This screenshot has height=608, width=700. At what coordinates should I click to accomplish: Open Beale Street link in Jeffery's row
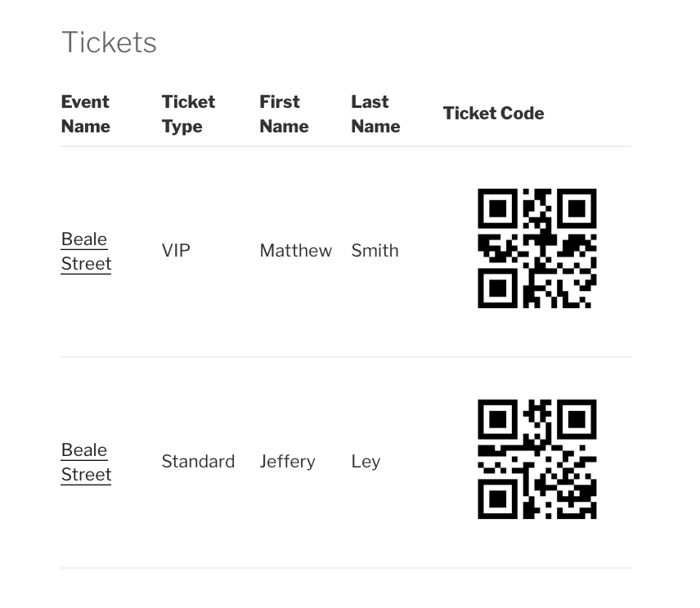pos(86,463)
